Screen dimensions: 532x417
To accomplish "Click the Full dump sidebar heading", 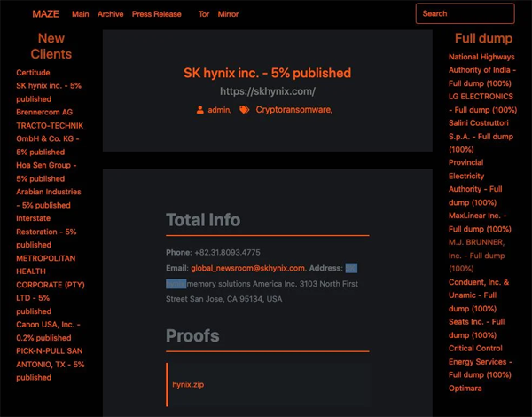I will (x=483, y=38).
